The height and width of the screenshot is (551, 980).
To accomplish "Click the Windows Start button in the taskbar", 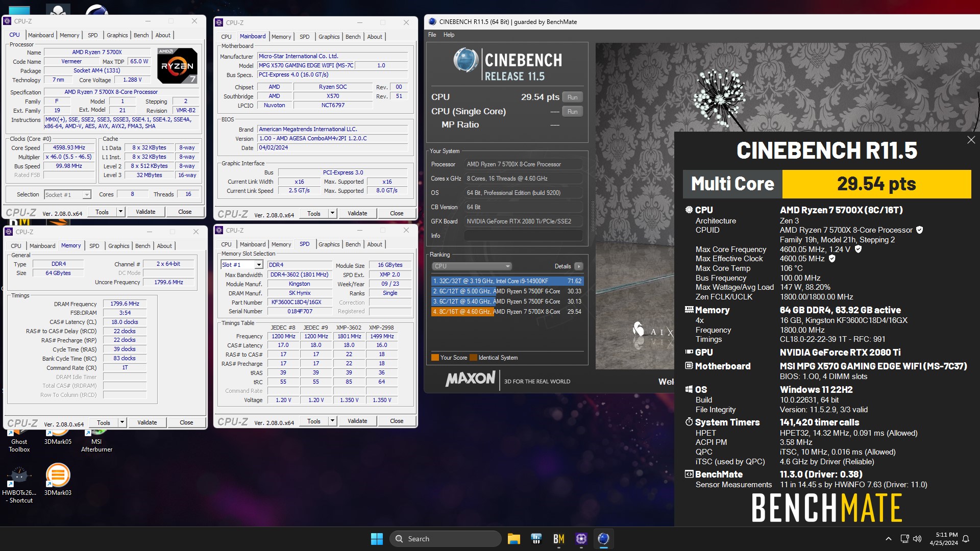I will point(377,539).
